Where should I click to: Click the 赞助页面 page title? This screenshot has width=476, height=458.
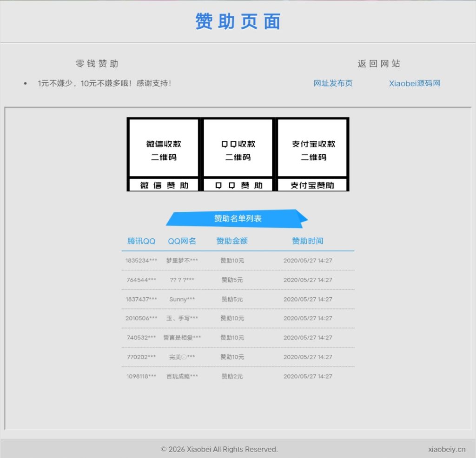pyautogui.click(x=238, y=21)
